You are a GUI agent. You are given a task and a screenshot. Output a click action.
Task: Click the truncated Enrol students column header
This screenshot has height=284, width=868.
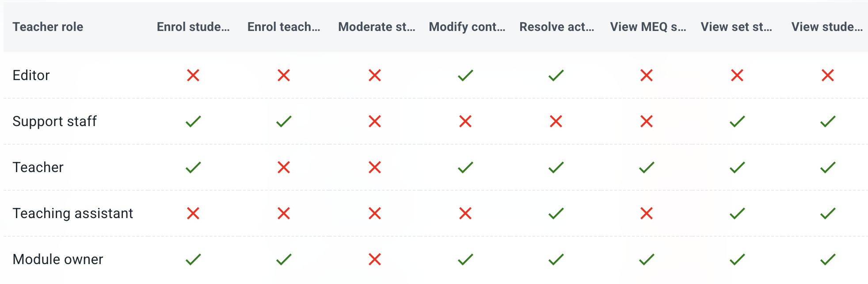pos(193,27)
